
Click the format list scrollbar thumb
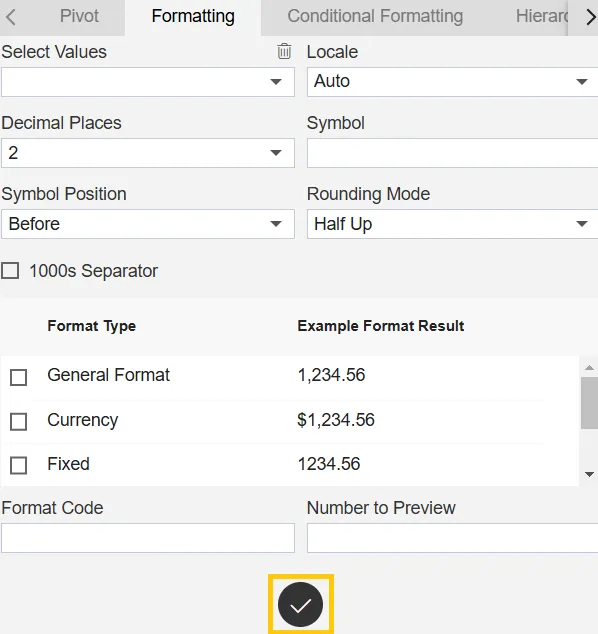coord(590,403)
